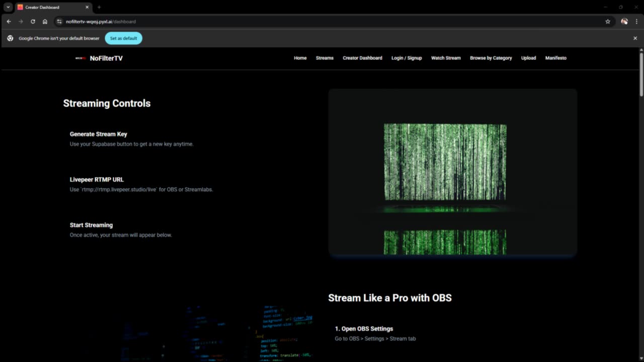Click the Start Streaming title
The image size is (644, 362).
pos(91,225)
